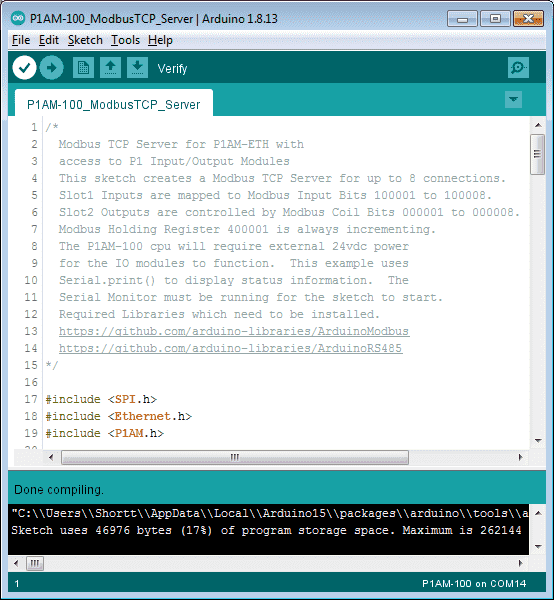Open the tab options dropdown arrow
Image resolution: width=554 pixels, height=600 pixels.
click(513, 99)
